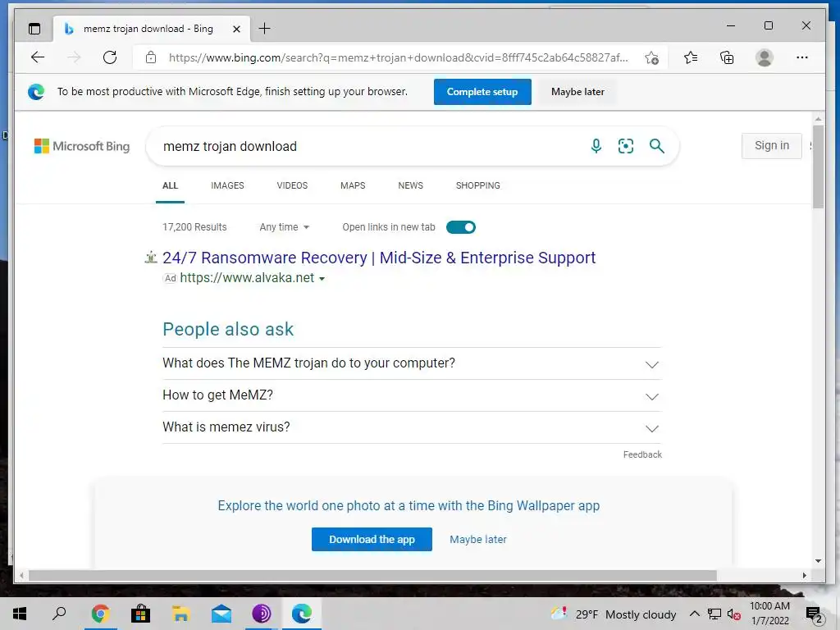Click the browser address bar URL

coord(398,58)
